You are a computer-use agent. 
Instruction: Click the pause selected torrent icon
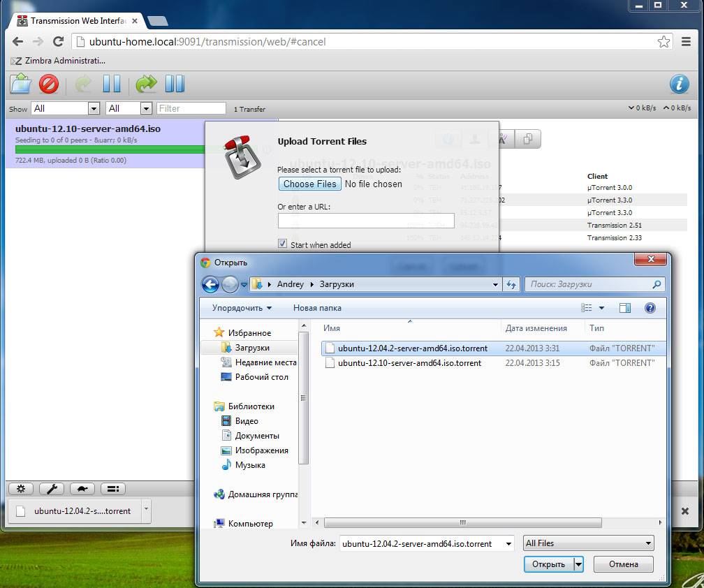pyautogui.click(x=111, y=84)
